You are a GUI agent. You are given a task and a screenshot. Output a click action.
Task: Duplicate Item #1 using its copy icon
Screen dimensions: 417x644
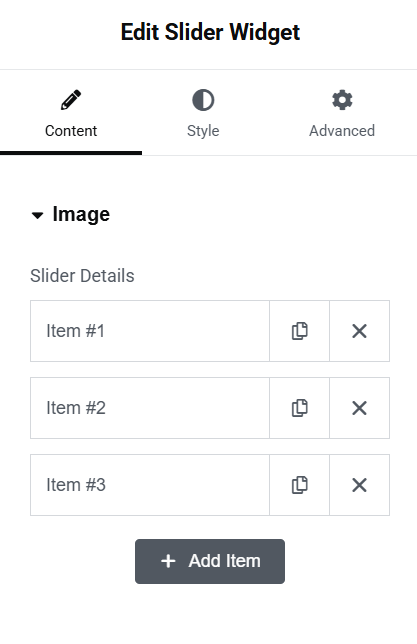[x=300, y=331]
